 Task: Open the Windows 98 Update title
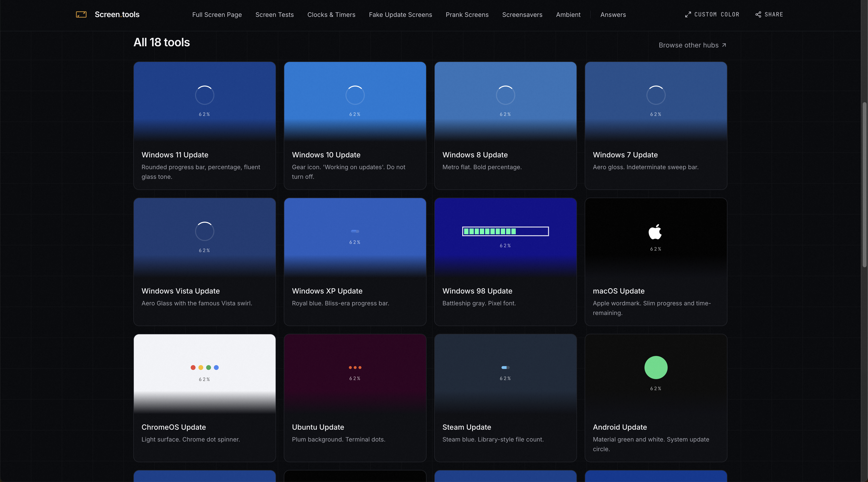[x=477, y=291]
